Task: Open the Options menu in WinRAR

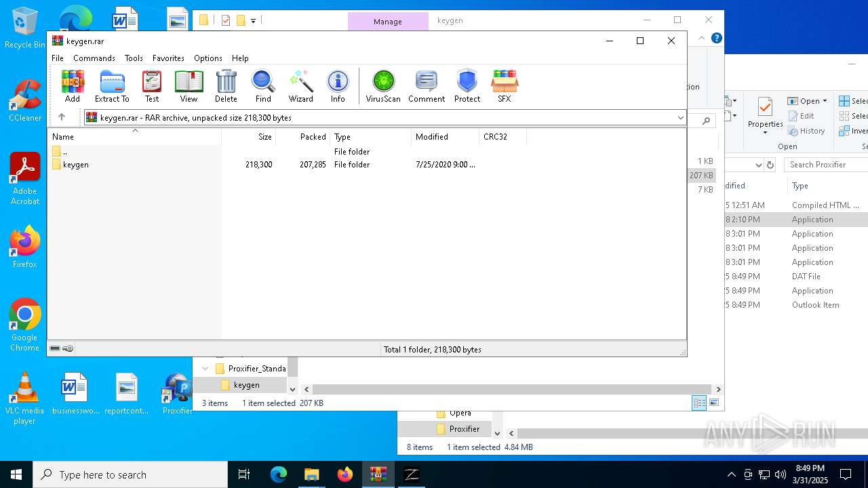Action: [208, 58]
